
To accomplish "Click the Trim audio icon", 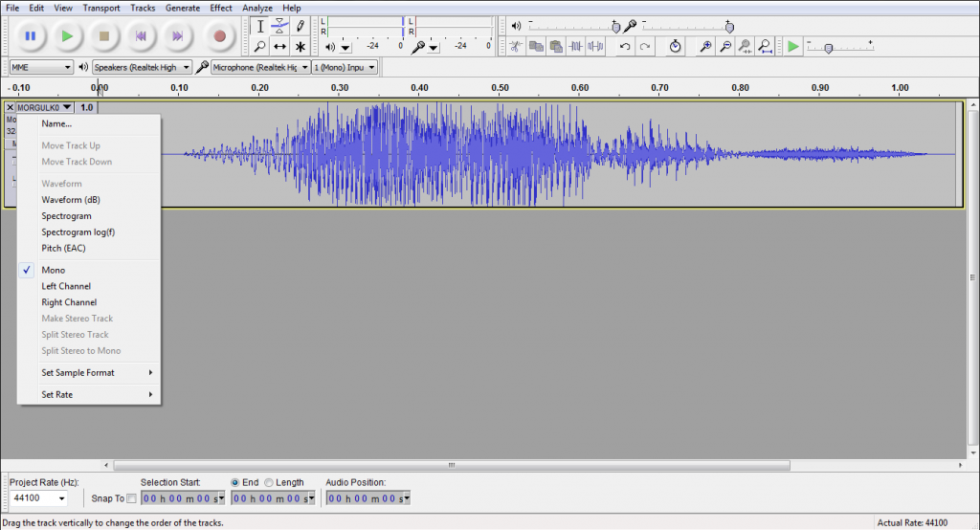I will coord(516,46).
